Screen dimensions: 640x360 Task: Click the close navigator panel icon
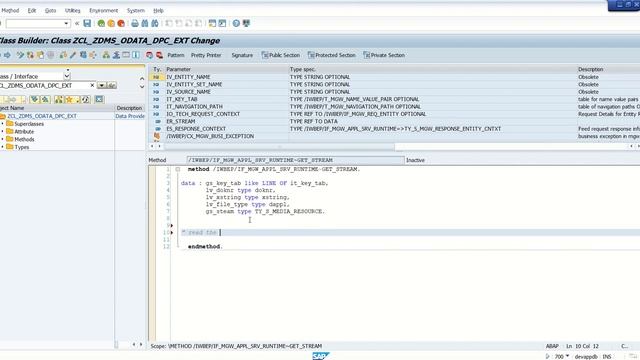click(x=99, y=99)
